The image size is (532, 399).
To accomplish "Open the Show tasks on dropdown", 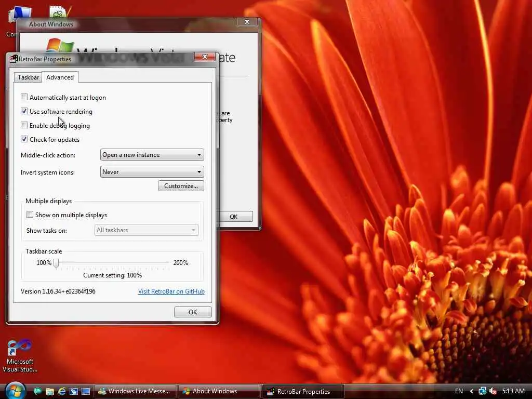I will tap(146, 230).
